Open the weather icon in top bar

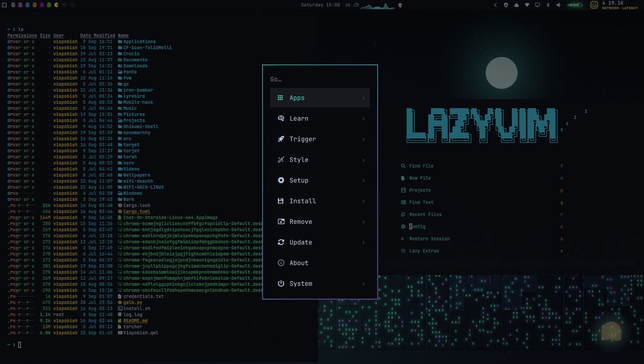[x=356, y=5]
